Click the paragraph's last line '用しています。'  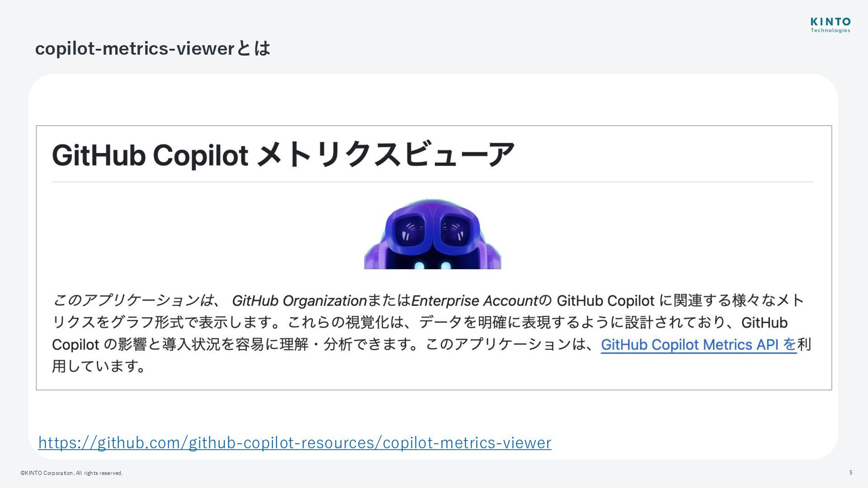point(99,366)
